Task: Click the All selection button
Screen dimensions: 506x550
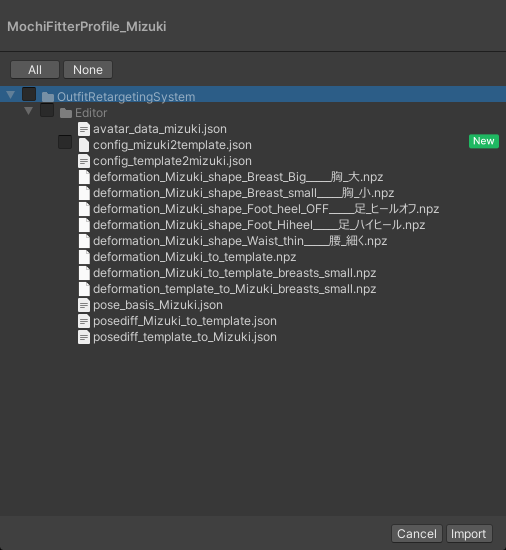Action: pyautogui.click(x=35, y=70)
